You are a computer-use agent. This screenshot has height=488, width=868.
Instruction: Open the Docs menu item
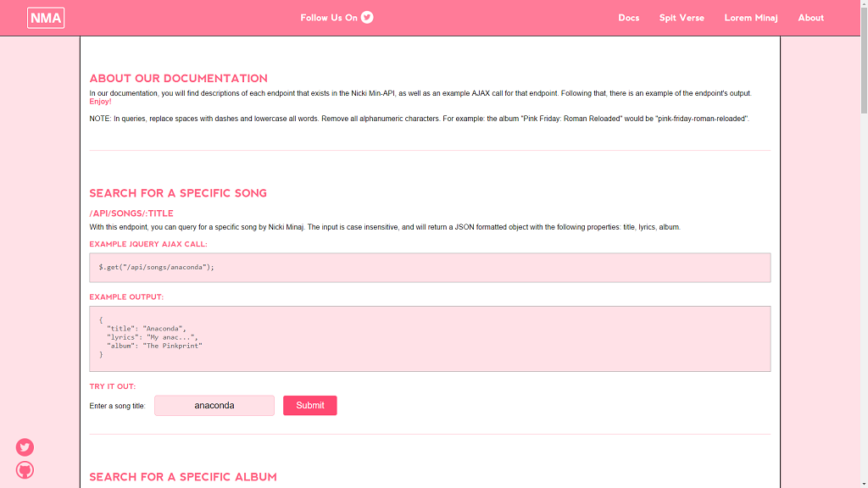point(628,18)
